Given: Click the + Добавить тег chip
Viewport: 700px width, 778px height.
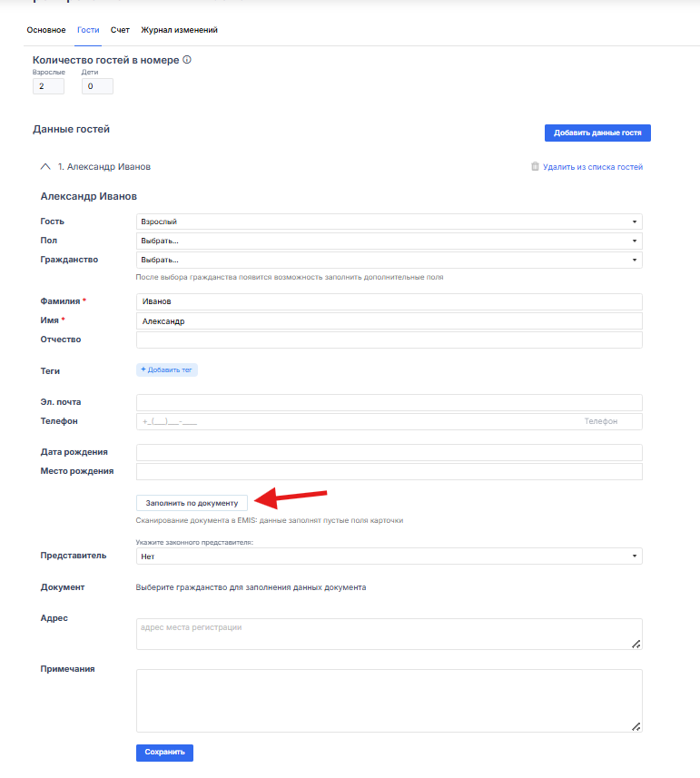Looking at the screenshot, I should [x=167, y=369].
